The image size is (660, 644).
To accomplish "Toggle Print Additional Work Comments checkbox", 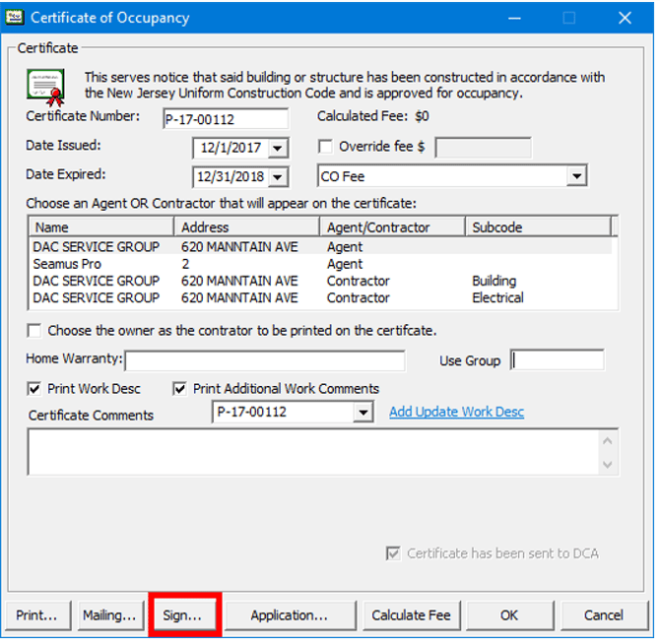I will (179, 389).
